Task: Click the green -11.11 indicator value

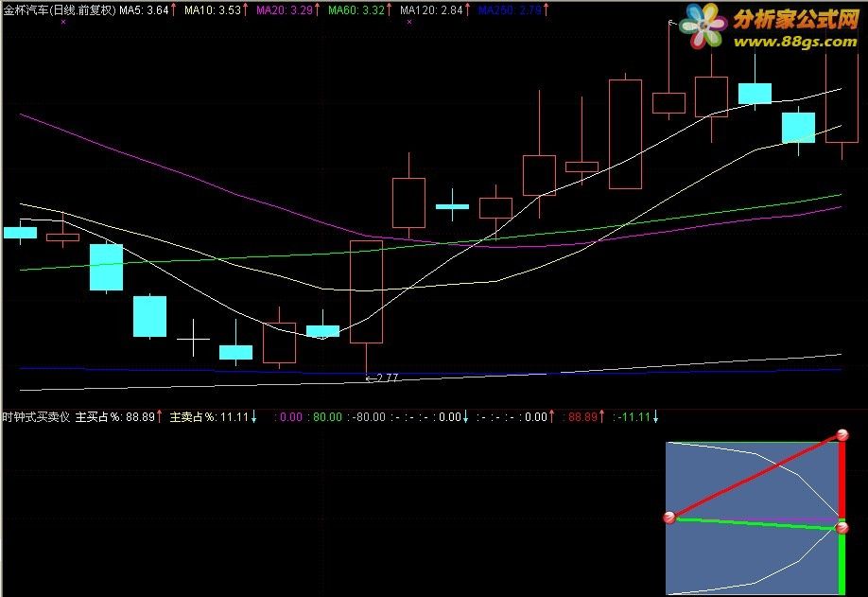Action: (x=634, y=417)
